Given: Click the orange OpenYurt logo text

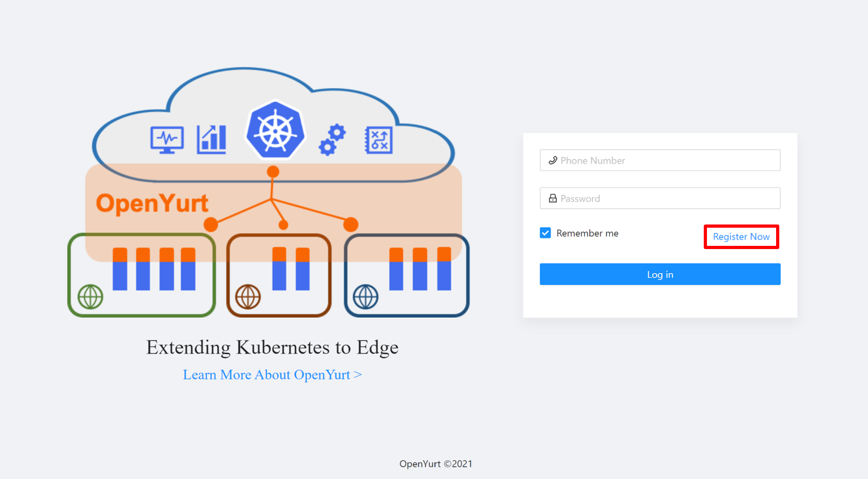Looking at the screenshot, I should pos(152,203).
